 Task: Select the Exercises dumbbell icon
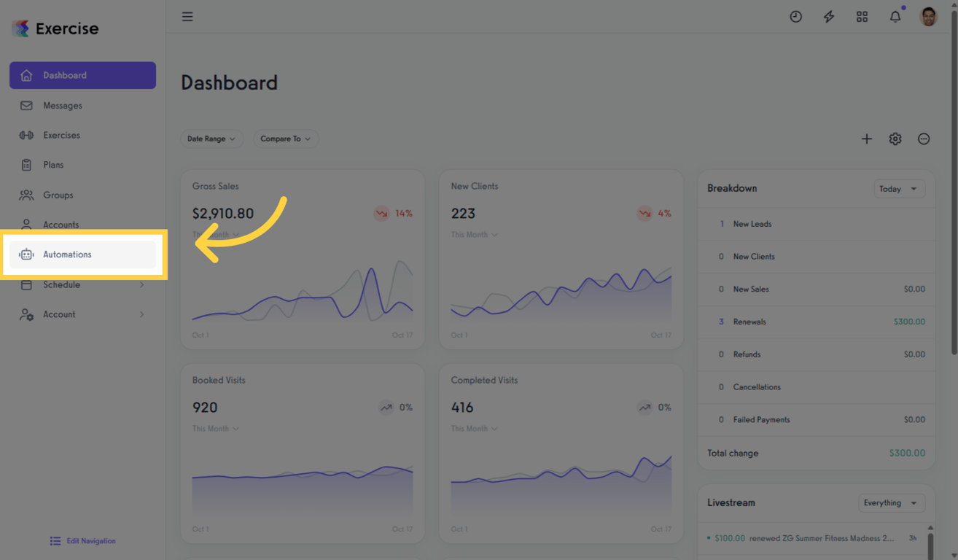click(26, 135)
